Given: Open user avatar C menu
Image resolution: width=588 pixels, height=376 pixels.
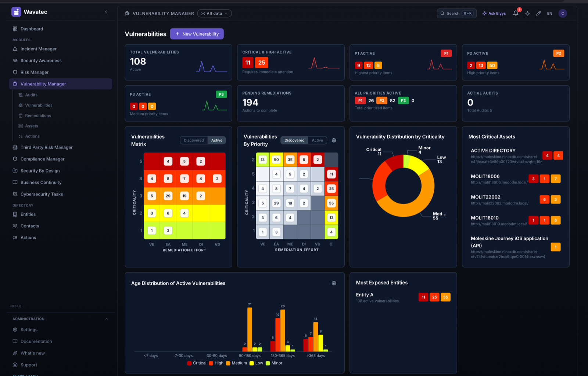Looking at the screenshot, I should tap(563, 13).
